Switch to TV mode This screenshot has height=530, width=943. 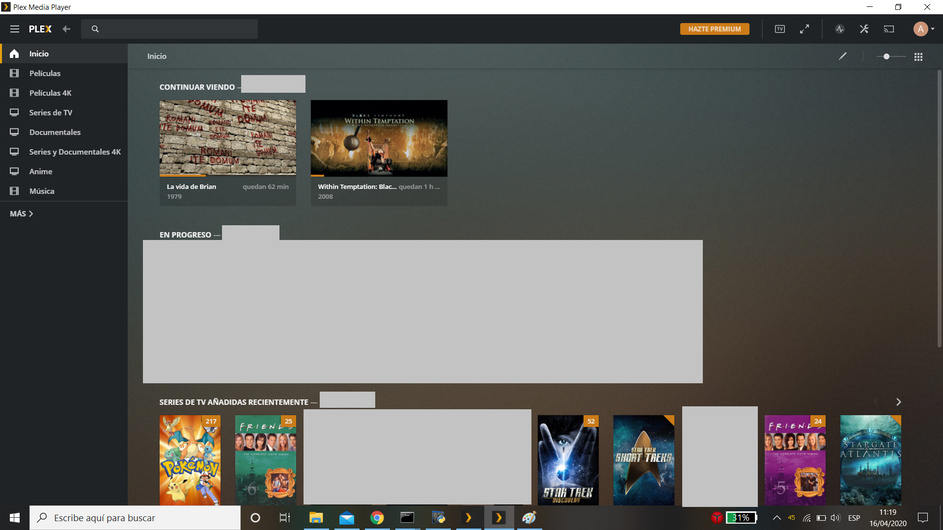pyautogui.click(x=779, y=29)
